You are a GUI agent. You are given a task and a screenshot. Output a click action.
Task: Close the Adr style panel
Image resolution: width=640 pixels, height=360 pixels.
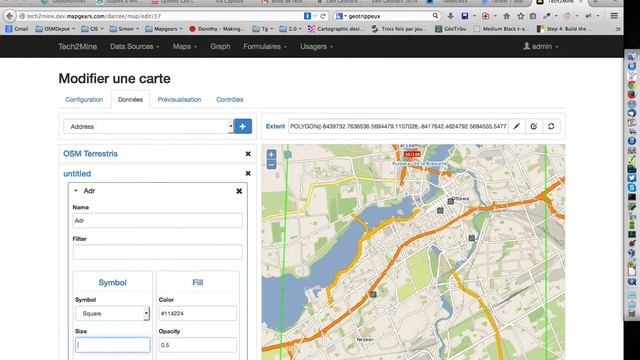(239, 191)
